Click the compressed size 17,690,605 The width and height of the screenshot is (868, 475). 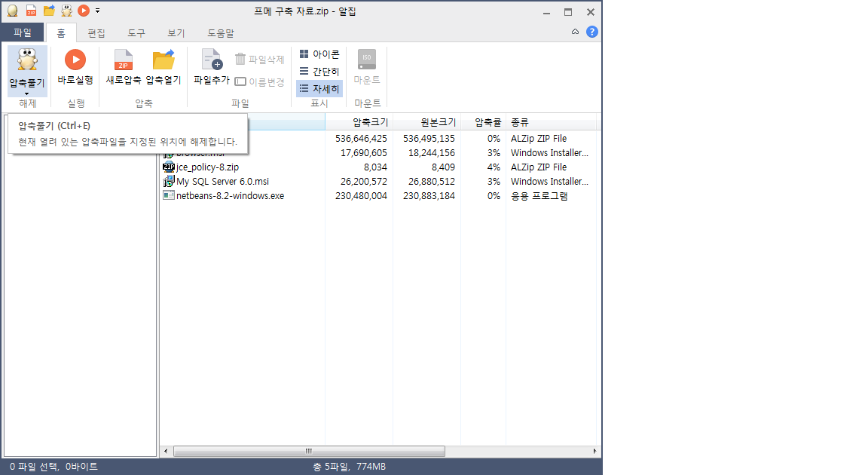tap(364, 153)
